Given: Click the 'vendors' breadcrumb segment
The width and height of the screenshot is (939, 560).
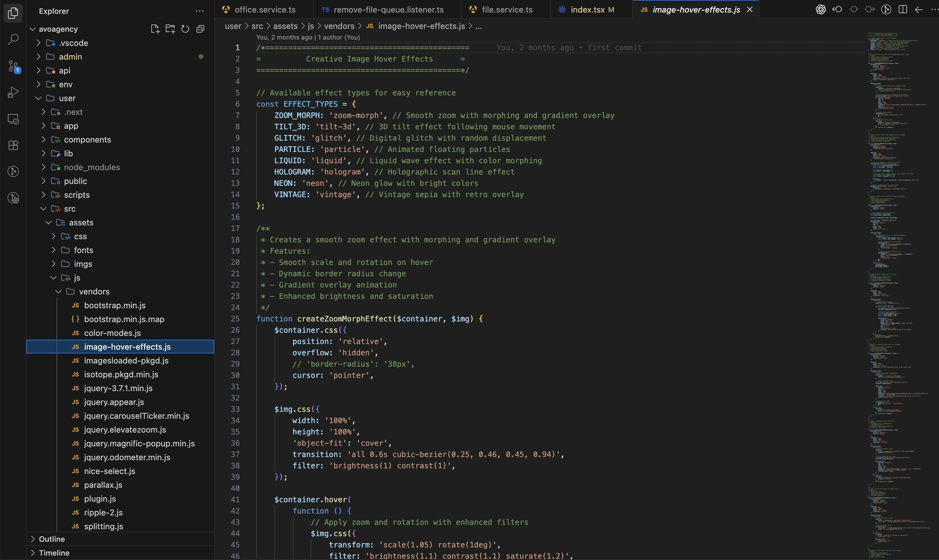Looking at the screenshot, I should click(339, 26).
